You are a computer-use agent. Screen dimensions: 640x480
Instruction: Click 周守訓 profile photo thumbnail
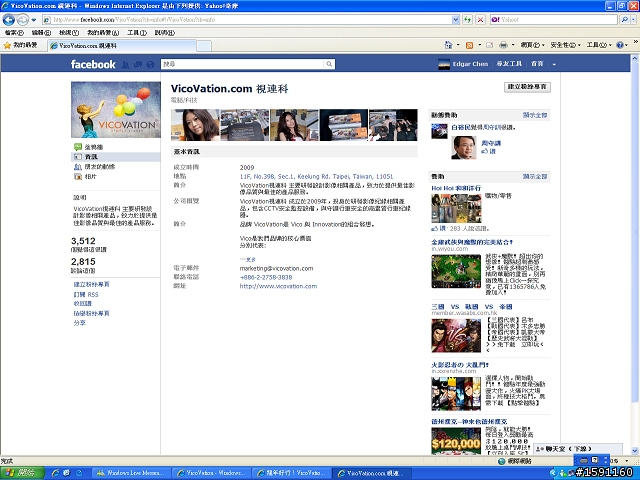point(464,147)
